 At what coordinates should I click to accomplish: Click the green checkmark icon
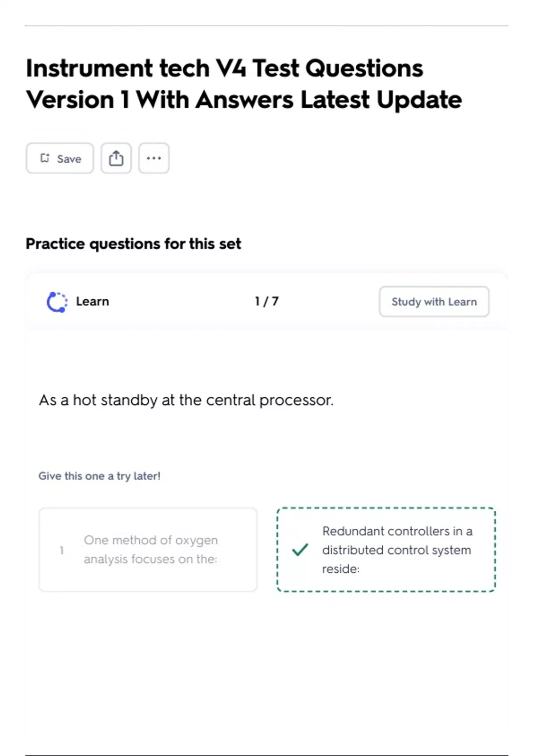(300, 550)
